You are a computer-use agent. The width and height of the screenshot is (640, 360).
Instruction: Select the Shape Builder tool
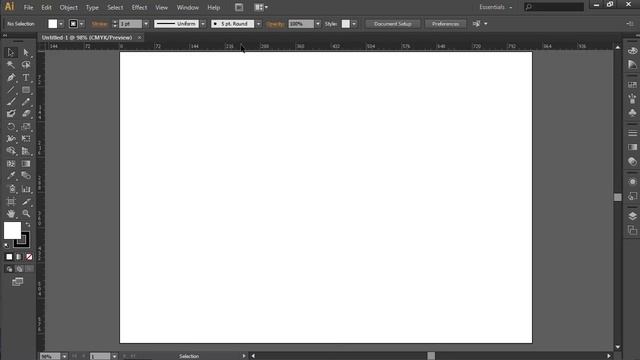point(11,151)
